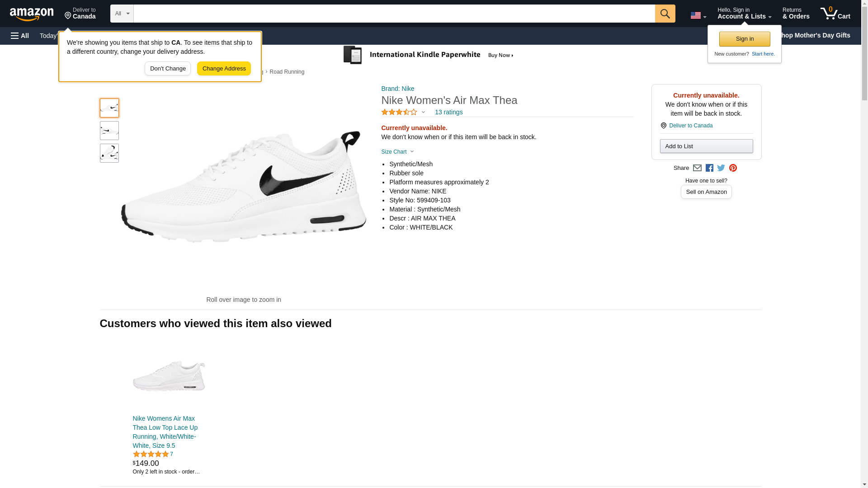Open the shopping cart

point(835,14)
